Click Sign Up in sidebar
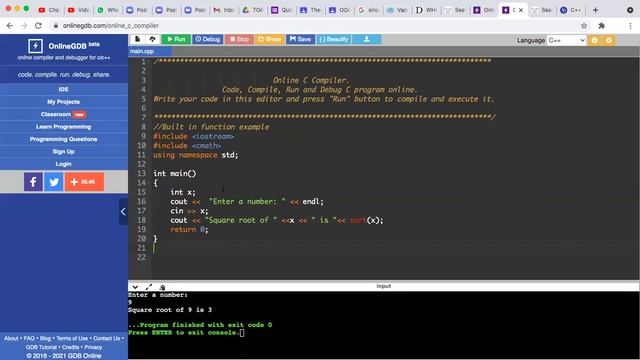This screenshot has width=640, height=360. click(x=64, y=151)
